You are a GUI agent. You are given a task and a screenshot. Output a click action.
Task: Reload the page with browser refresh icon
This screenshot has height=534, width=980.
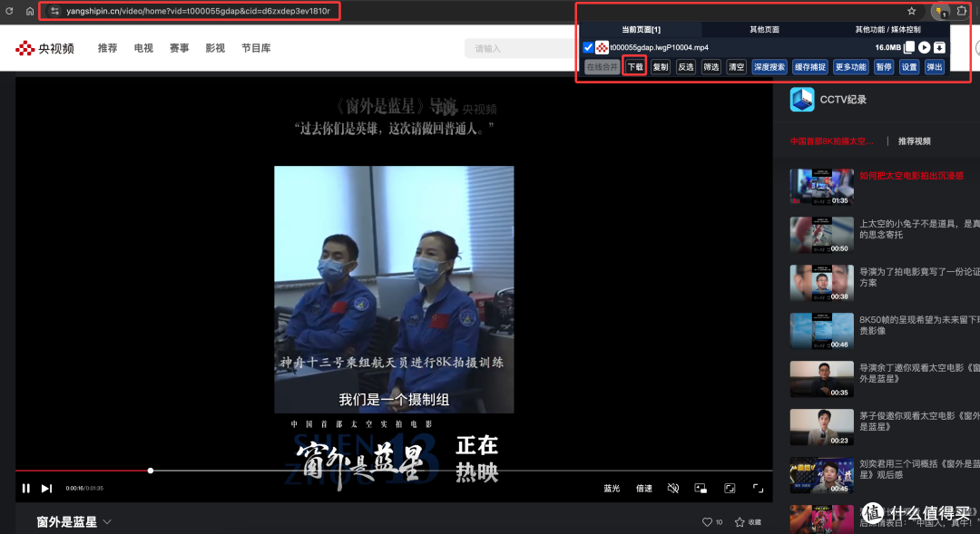(x=9, y=11)
